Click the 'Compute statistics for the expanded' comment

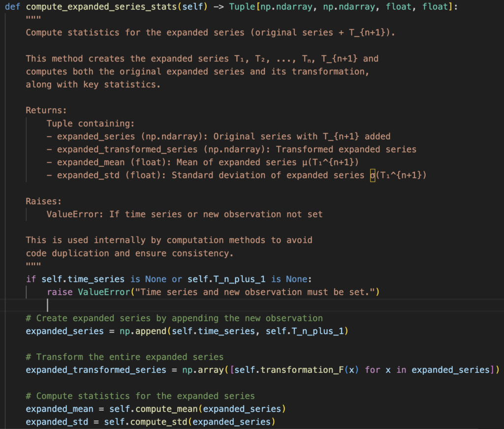pyautogui.click(x=140, y=396)
